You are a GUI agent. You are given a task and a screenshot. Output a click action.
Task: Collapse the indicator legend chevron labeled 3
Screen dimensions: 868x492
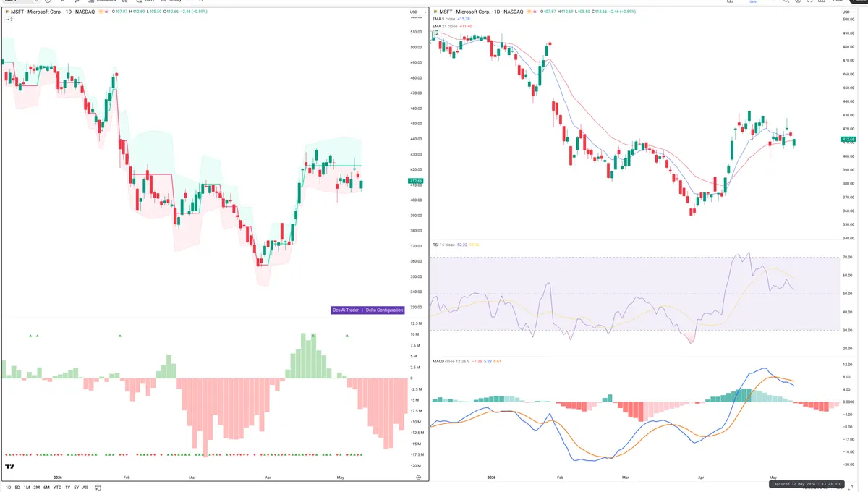coord(9,20)
